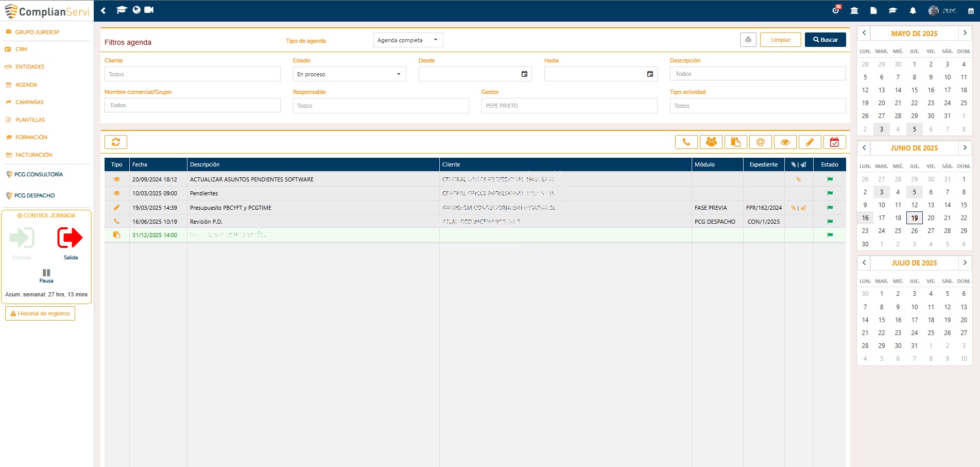Click the calendar icon at the top-right corner
The image size is (980, 467).
coord(971,10)
